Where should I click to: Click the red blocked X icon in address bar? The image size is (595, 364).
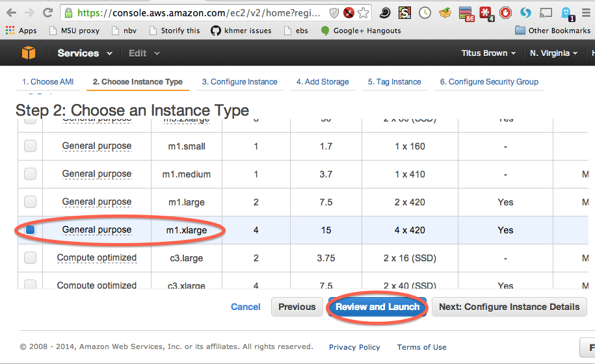click(x=349, y=13)
